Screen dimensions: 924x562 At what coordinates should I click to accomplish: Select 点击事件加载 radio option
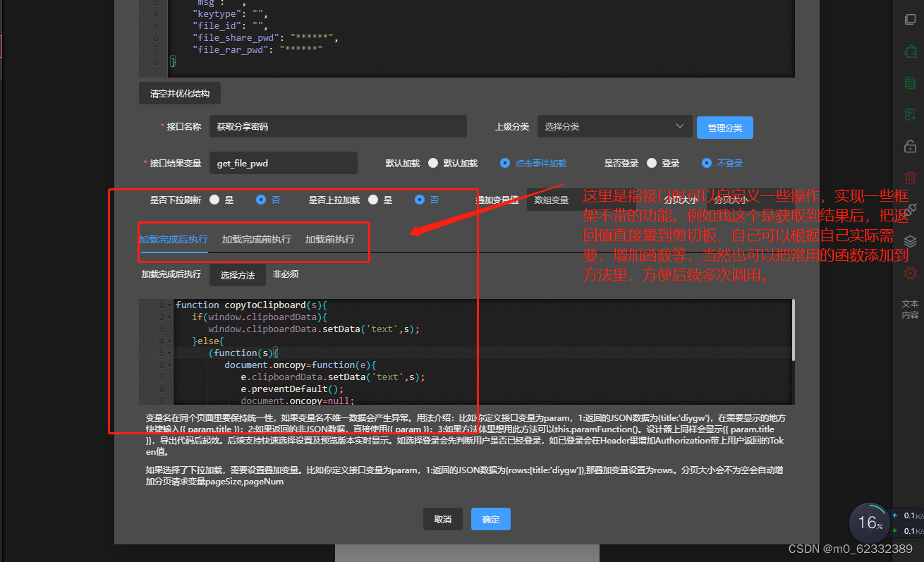coord(505,163)
